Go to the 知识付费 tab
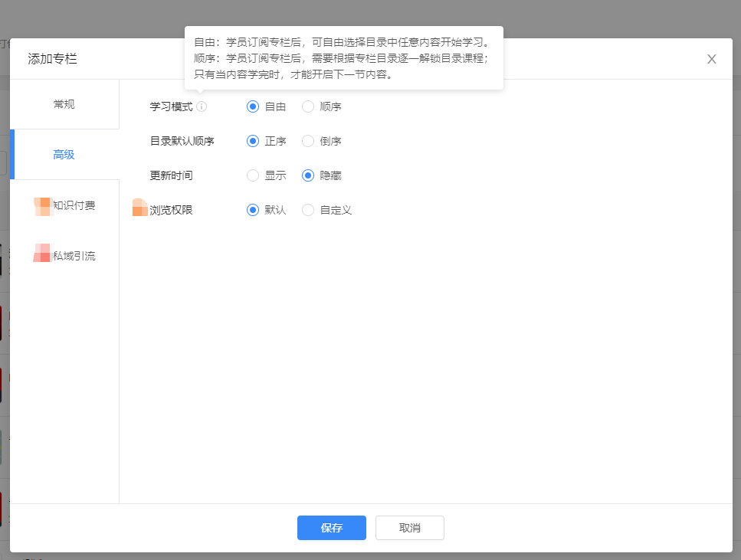Viewport: 741px width, 560px height. [x=74, y=205]
